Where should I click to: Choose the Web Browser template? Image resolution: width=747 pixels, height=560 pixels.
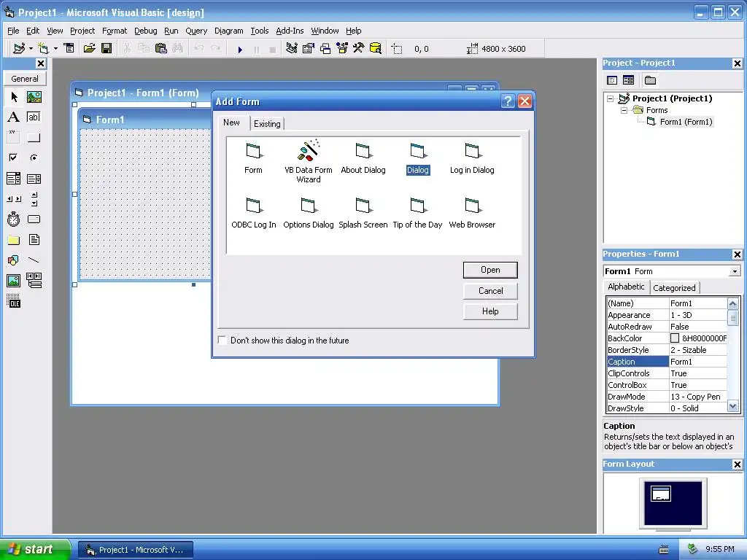pos(472,214)
